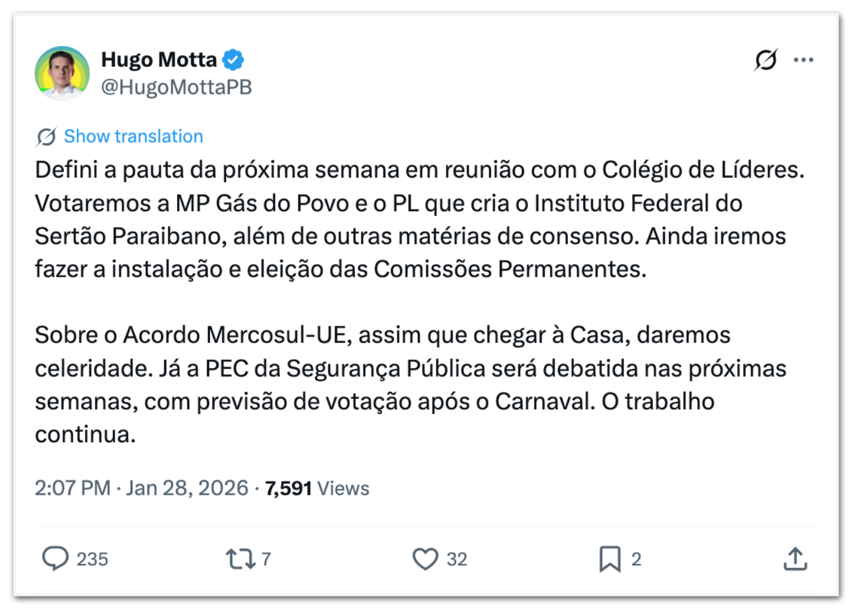Click the share upload arrow icon
The height and width of the screenshot is (616, 854).
(795, 558)
